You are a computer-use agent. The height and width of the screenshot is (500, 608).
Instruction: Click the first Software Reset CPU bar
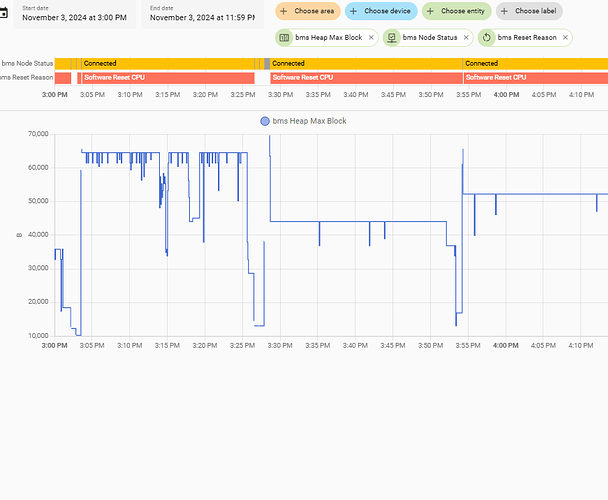click(x=168, y=78)
